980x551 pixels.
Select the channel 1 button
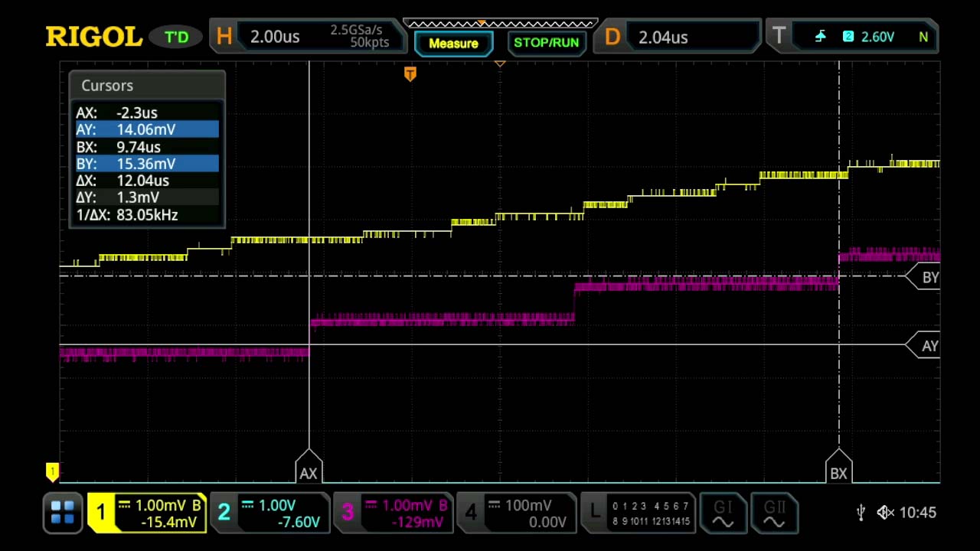101,513
